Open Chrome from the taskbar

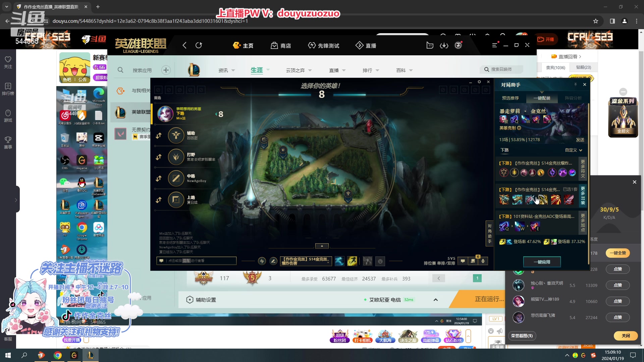coord(58,355)
